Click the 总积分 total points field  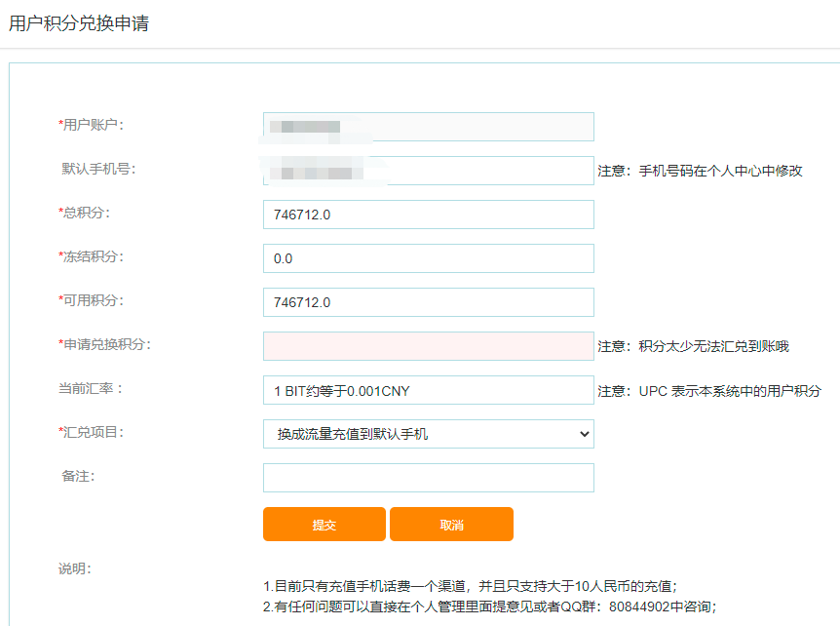[427, 214]
